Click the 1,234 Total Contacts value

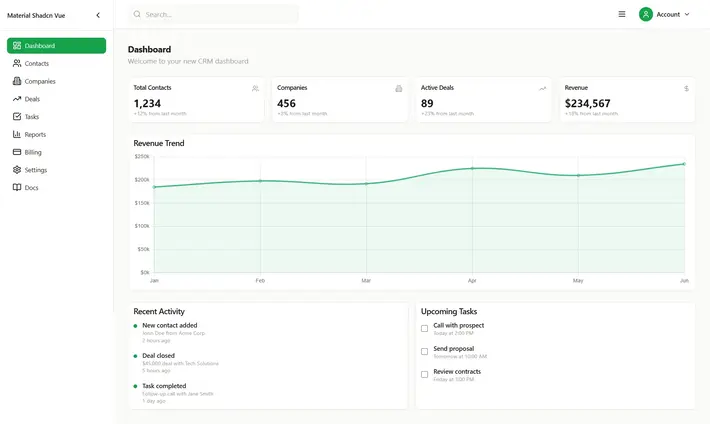coord(147,103)
